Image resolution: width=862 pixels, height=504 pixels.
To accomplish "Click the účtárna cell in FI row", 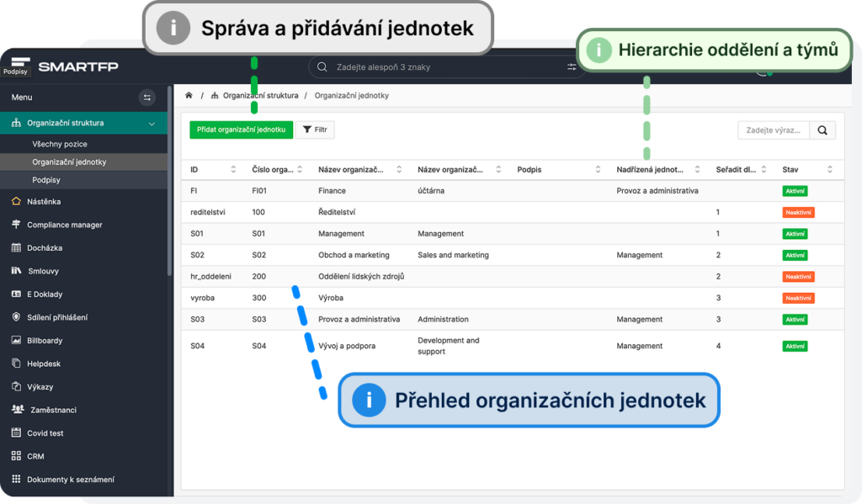I will coord(431,191).
